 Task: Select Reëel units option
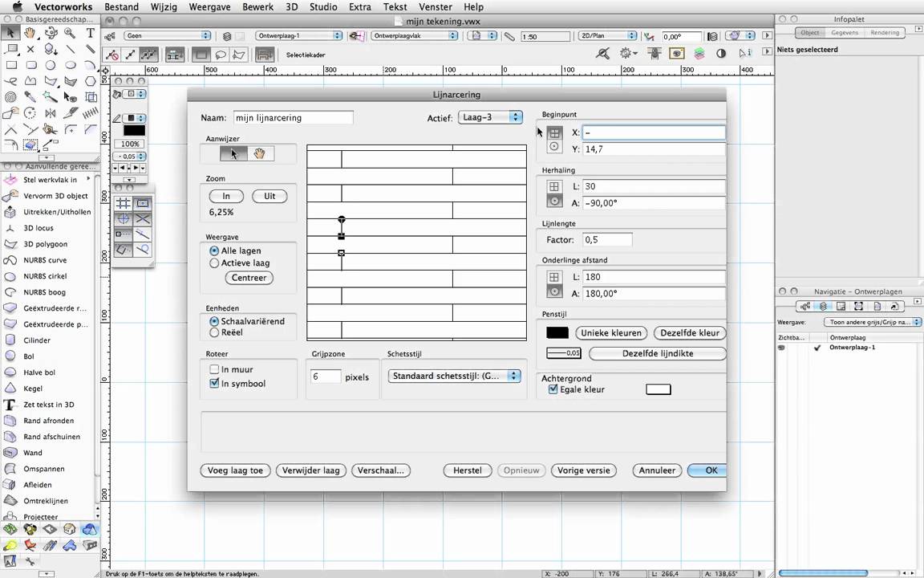coord(214,332)
